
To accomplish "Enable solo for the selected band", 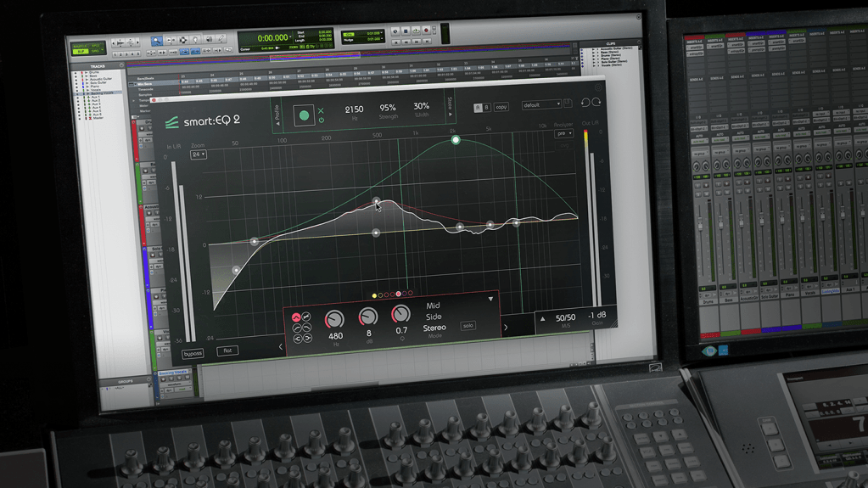I will coord(468,326).
